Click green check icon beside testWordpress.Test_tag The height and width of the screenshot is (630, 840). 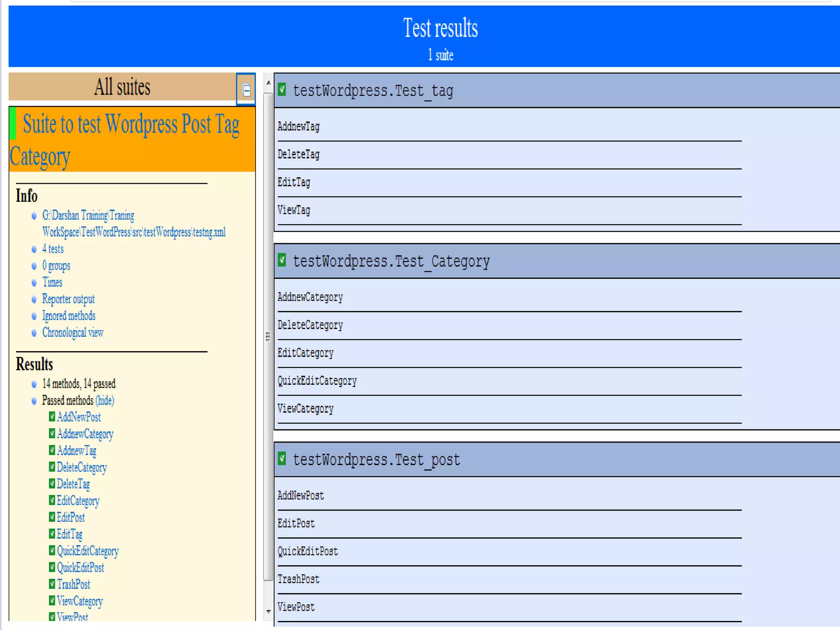(x=282, y=89)
